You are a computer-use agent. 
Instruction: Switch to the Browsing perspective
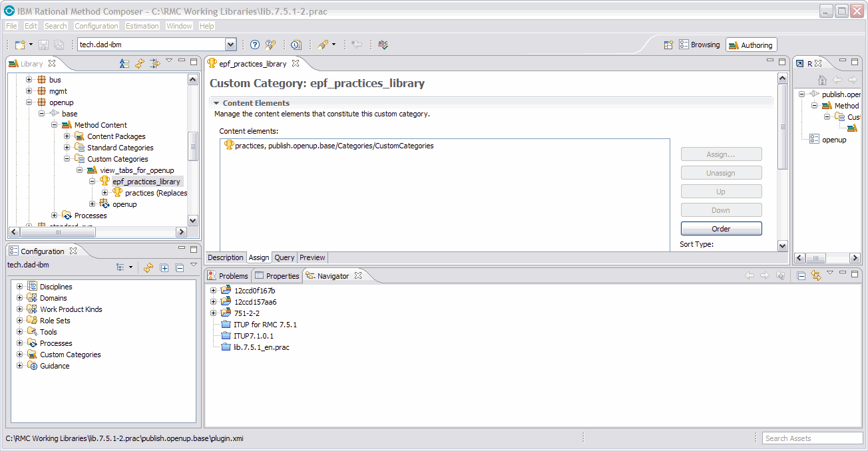(700, 45)
